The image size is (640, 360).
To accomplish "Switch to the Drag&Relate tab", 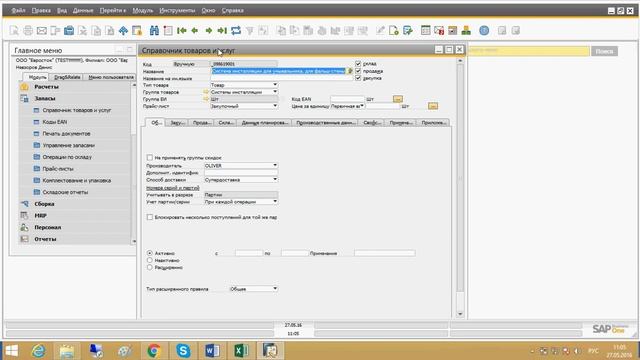I will pos(67,77).
